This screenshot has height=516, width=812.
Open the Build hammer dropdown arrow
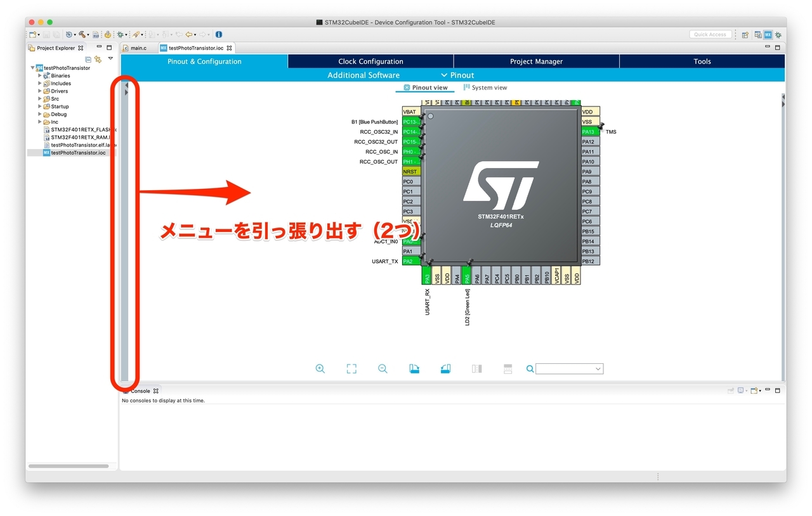point(88,35)
